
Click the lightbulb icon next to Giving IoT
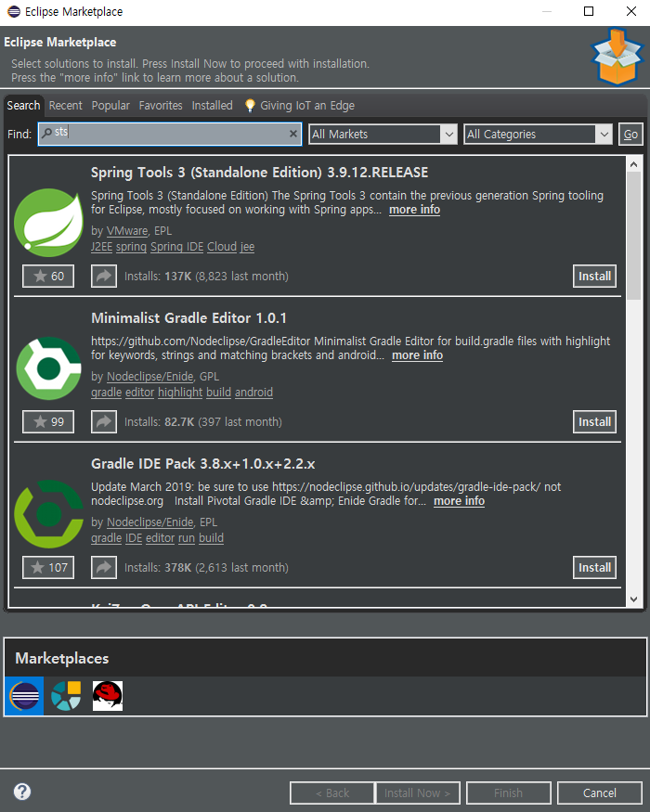point(250,105)
